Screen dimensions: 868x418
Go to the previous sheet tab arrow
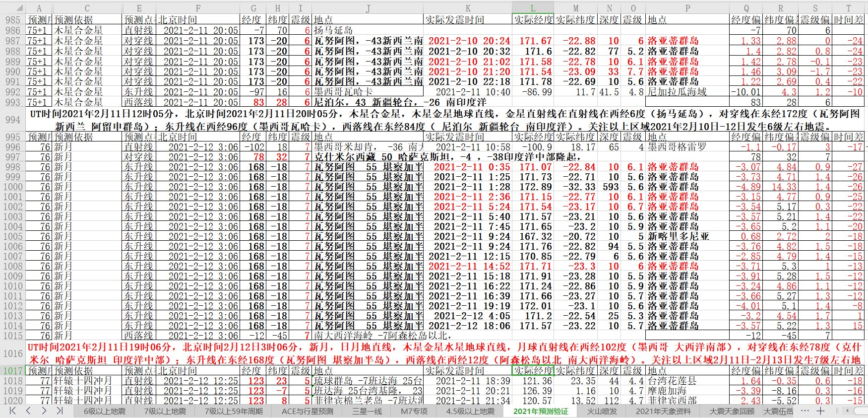click(x=29, y=411)
